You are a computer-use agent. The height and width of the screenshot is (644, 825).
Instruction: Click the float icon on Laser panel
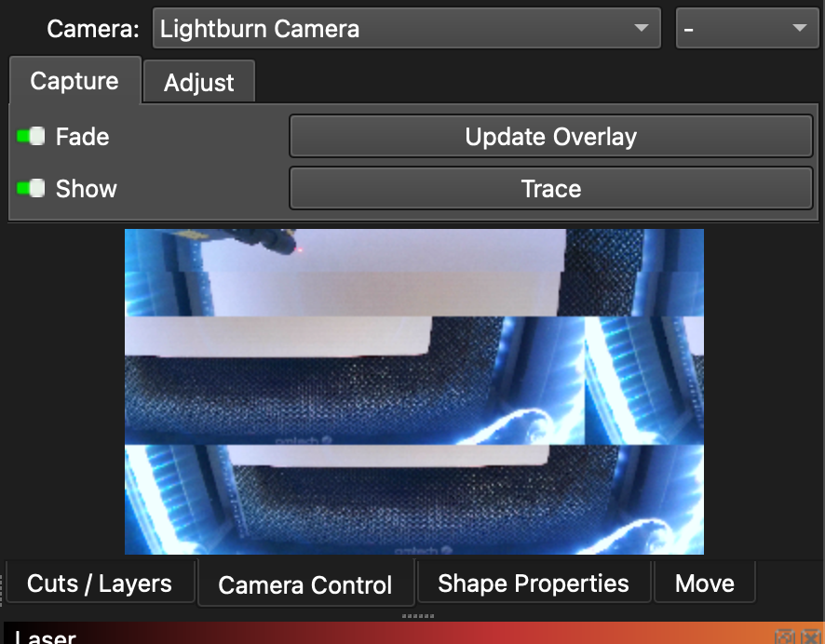click(x=784, y=637)
